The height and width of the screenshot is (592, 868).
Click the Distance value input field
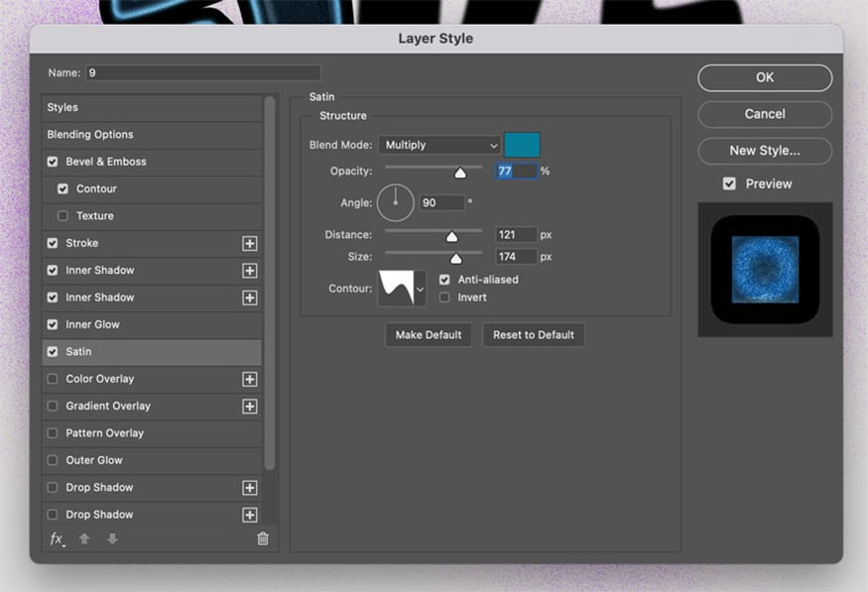516,235
